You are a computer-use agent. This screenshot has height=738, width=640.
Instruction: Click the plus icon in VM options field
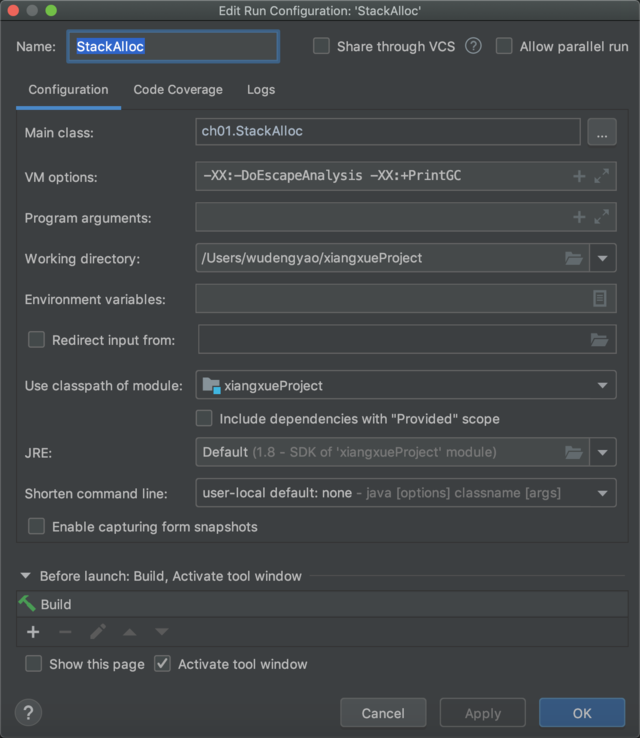[579, 176]
